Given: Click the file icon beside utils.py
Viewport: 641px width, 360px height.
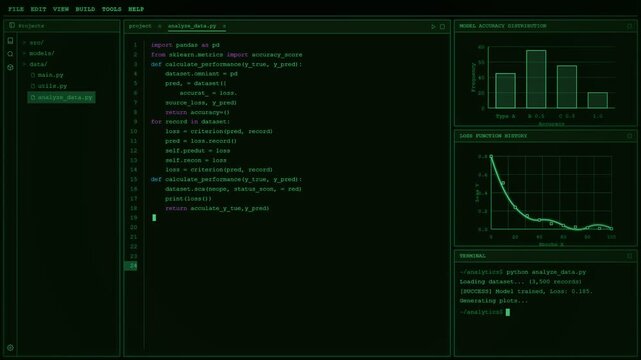Looking at the screenshot, I should click(x=33, y=86).
